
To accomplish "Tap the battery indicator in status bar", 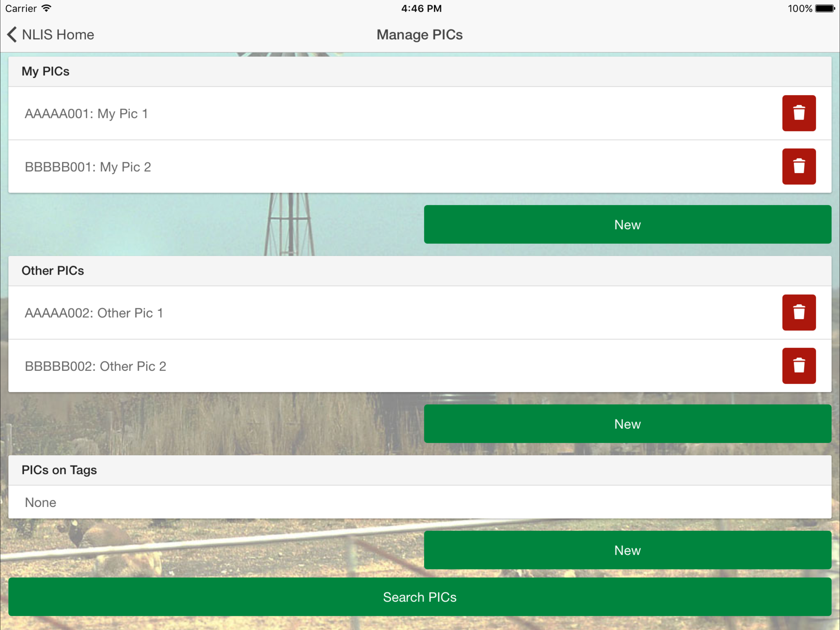I will click(x=825, y=8).
